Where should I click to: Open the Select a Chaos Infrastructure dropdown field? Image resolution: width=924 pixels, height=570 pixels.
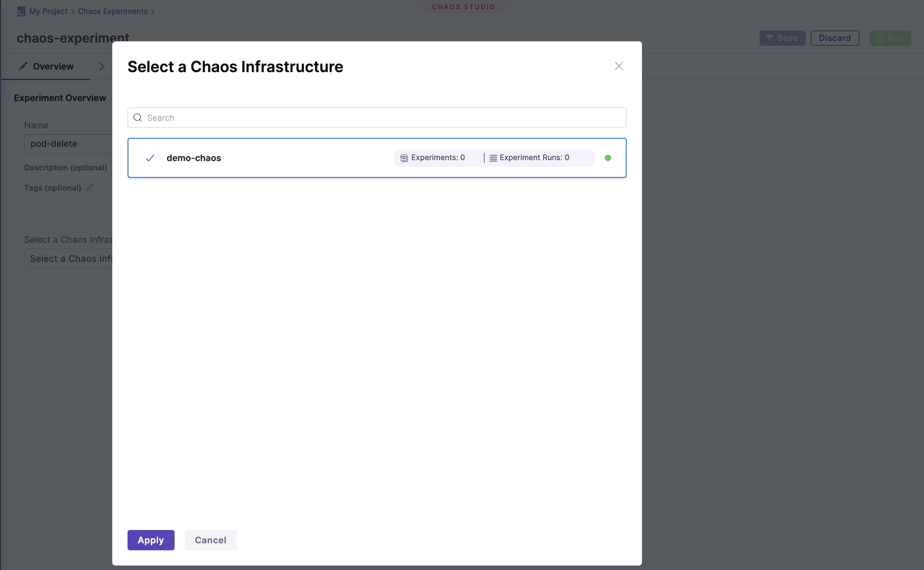pos(69,259)
